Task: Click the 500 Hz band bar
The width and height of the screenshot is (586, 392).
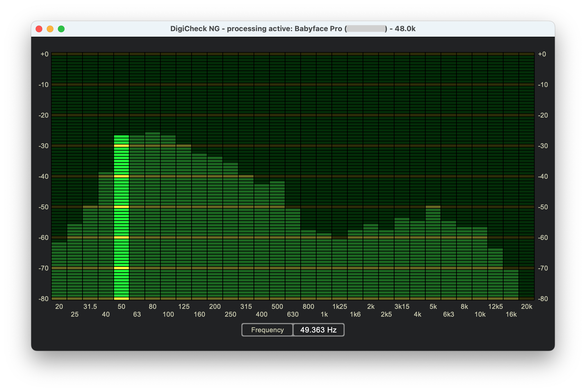Action: [277, 240]
